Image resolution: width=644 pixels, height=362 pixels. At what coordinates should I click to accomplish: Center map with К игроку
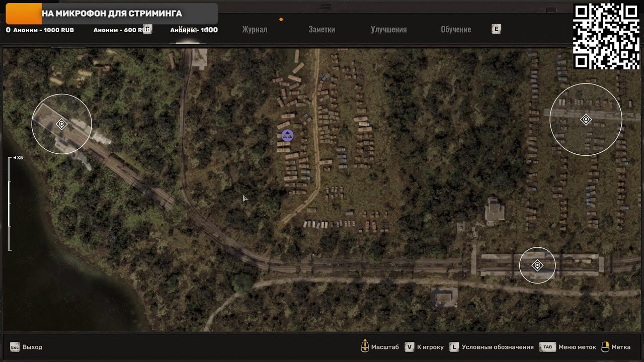(430, 347)
